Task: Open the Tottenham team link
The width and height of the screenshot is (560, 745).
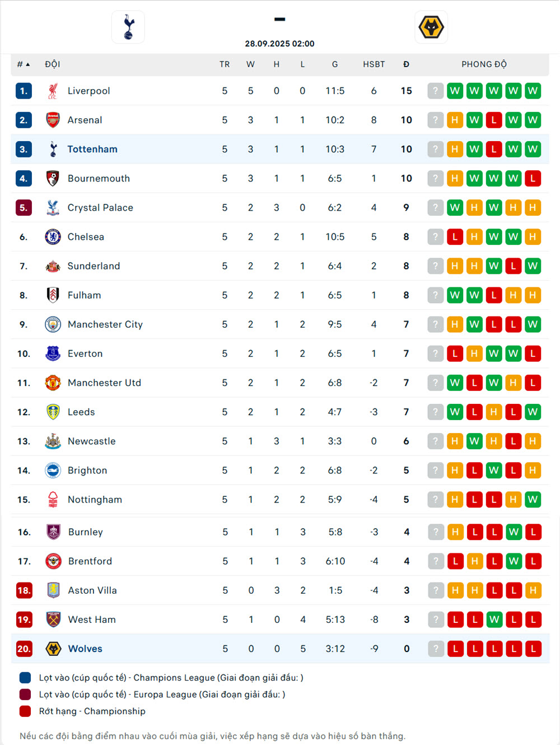Action: click(x=92, y=149)
